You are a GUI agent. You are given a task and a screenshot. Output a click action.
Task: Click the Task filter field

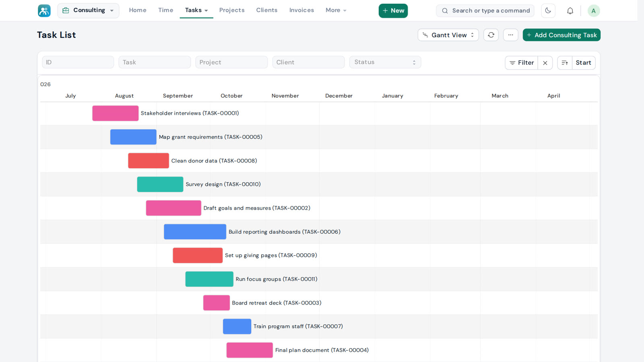point(155,62)
